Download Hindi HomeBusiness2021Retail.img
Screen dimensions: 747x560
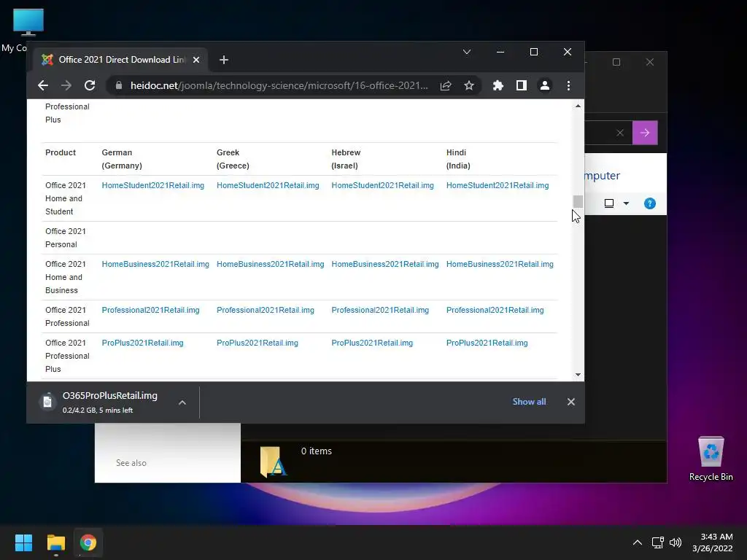[x=500, y=264]
